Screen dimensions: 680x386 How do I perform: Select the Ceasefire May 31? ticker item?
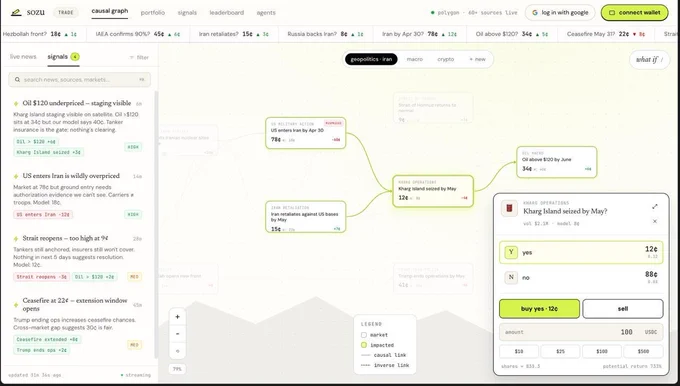click(605, 34)
